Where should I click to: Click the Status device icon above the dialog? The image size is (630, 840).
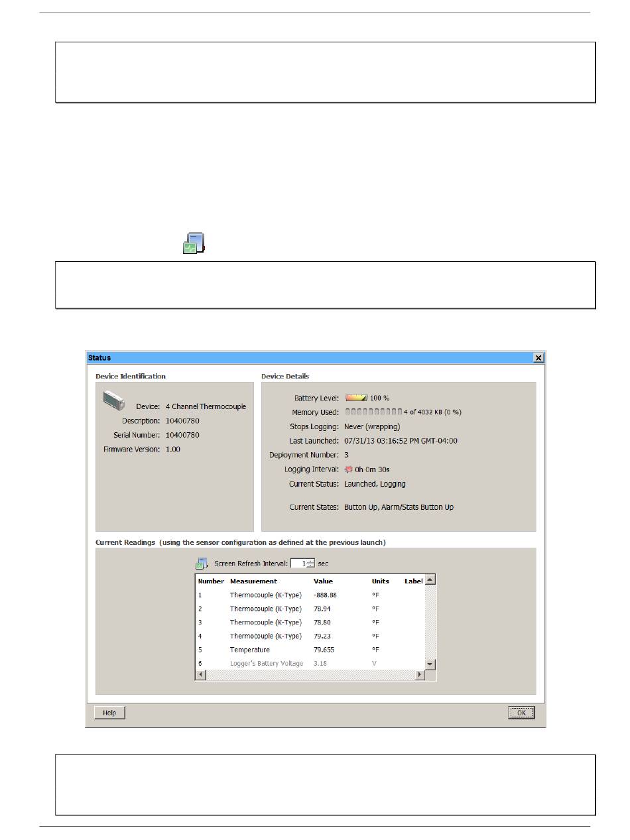point(194,243)
